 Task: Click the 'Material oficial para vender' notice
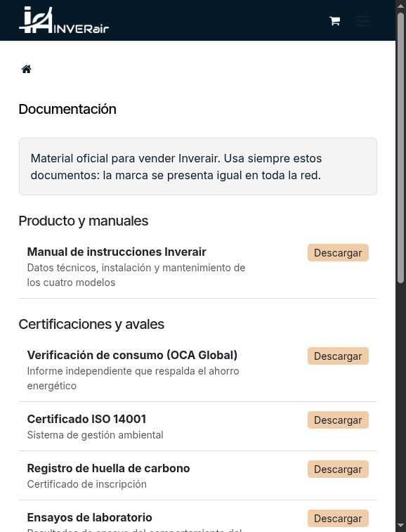(198, 167)
